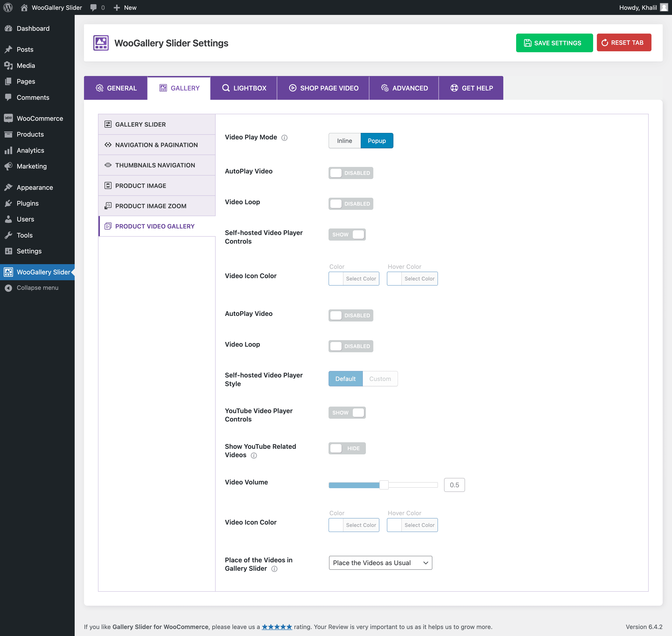Click Collapse menu arrow icon
The height and width of the screenshot is (636, 672).
(8, 288)
